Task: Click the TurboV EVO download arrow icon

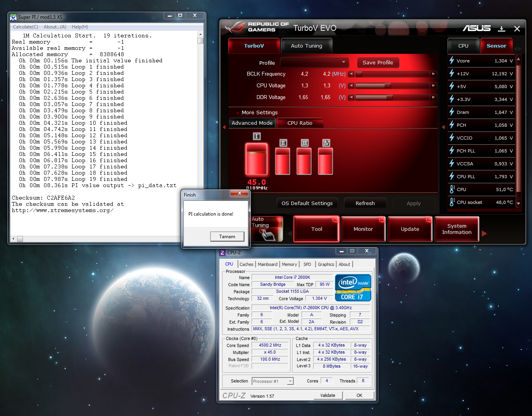Action: (x=502, y=28)
